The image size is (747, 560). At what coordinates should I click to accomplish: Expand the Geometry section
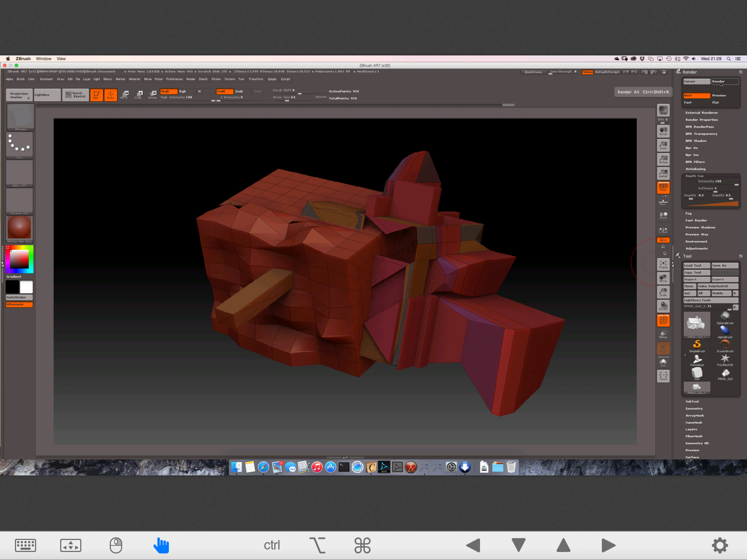pyautogui.click(x=694, y=408)
